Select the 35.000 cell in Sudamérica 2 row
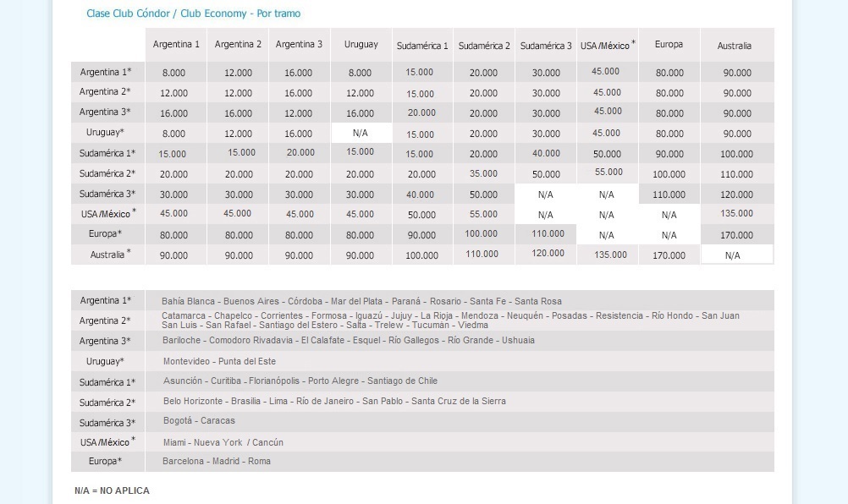The image size is (848, 504). [x=483, y=173]
